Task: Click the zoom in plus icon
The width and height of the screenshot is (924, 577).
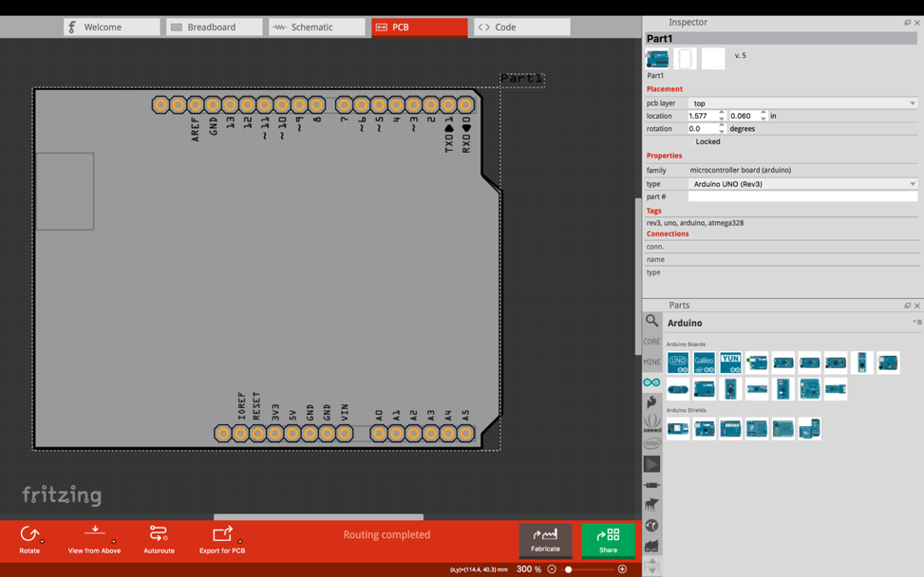Action: click(622, 569)
